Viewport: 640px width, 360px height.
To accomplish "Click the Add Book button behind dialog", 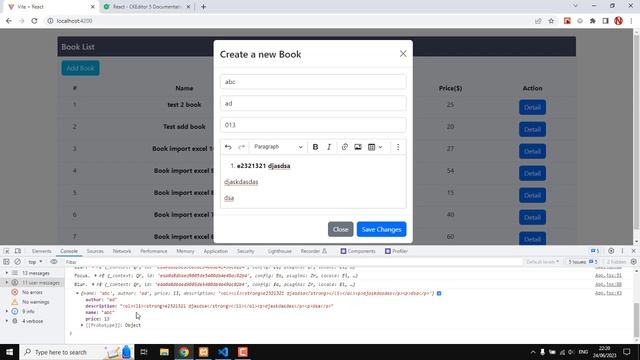I will 80,68.
